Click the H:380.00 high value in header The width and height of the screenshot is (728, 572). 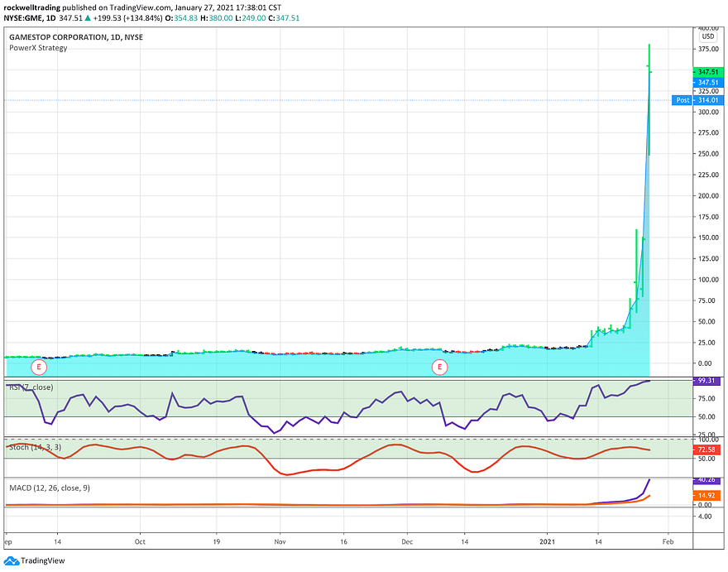coord(217,18)
